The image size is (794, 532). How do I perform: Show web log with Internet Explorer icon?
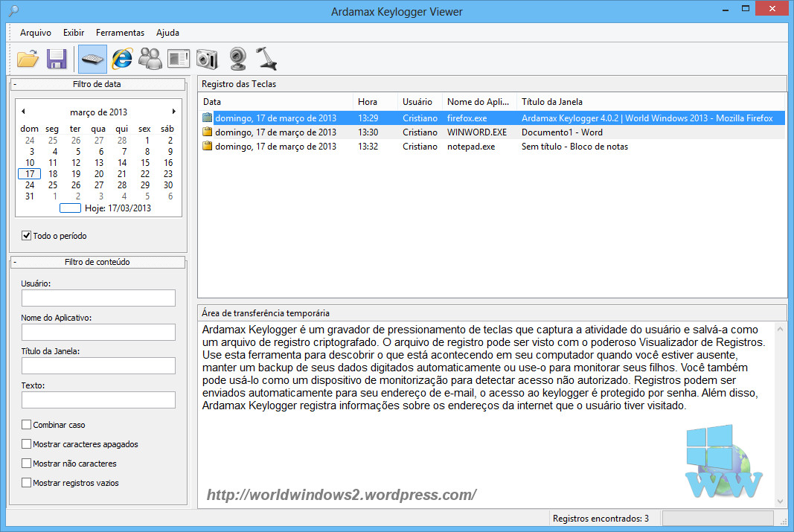[122, 59]
